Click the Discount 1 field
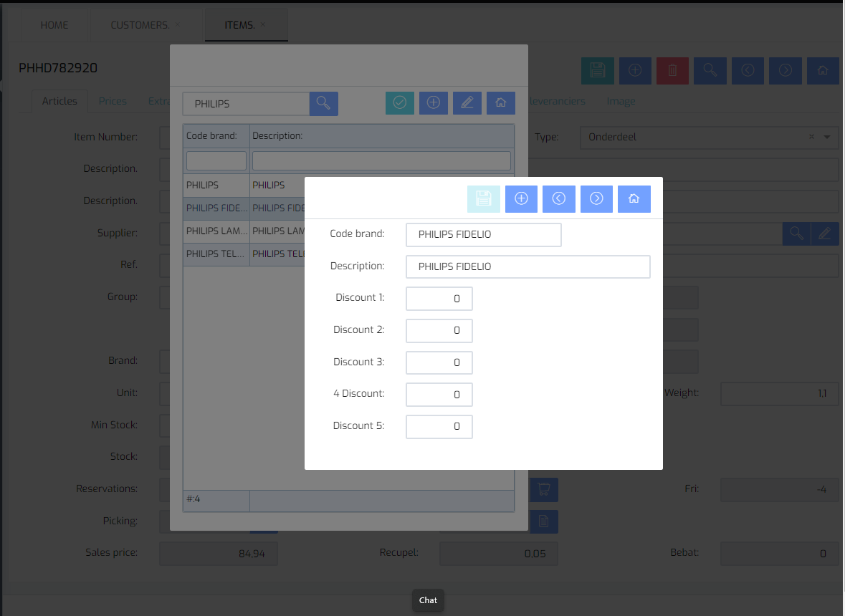 coord(439,299)
